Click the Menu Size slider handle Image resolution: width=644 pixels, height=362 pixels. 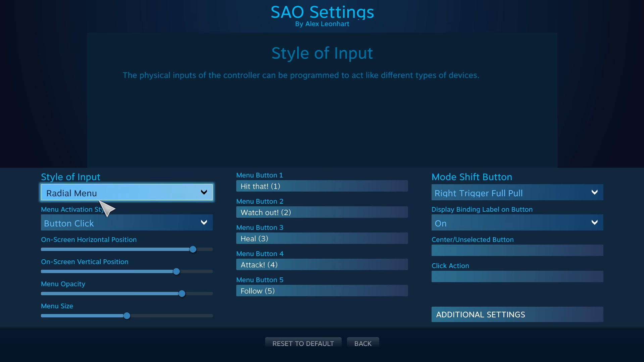127,316
